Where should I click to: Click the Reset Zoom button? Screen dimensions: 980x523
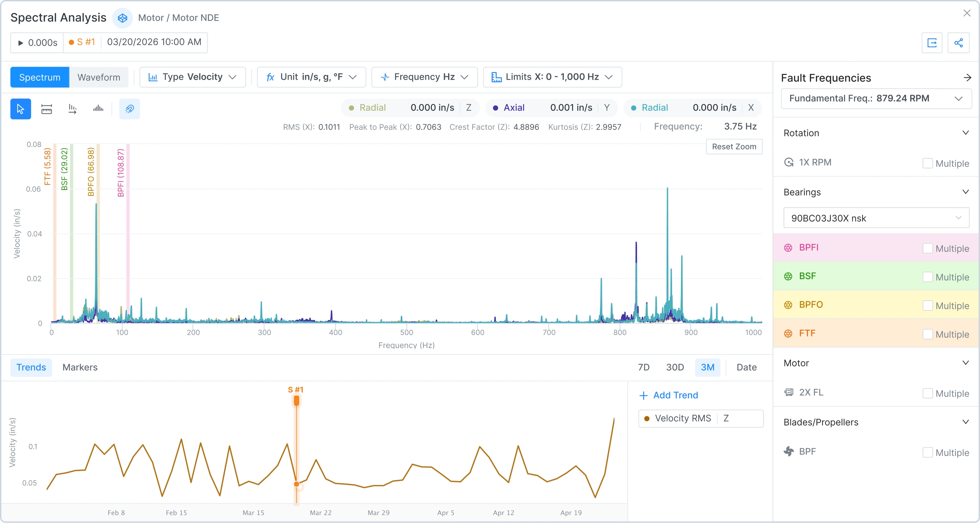pyautogui.click(x=734, y=146)
